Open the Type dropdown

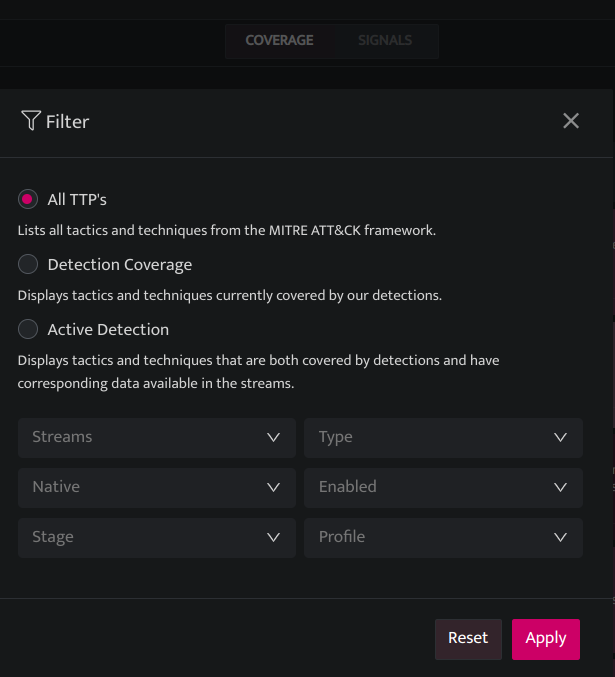coord(443,437)
